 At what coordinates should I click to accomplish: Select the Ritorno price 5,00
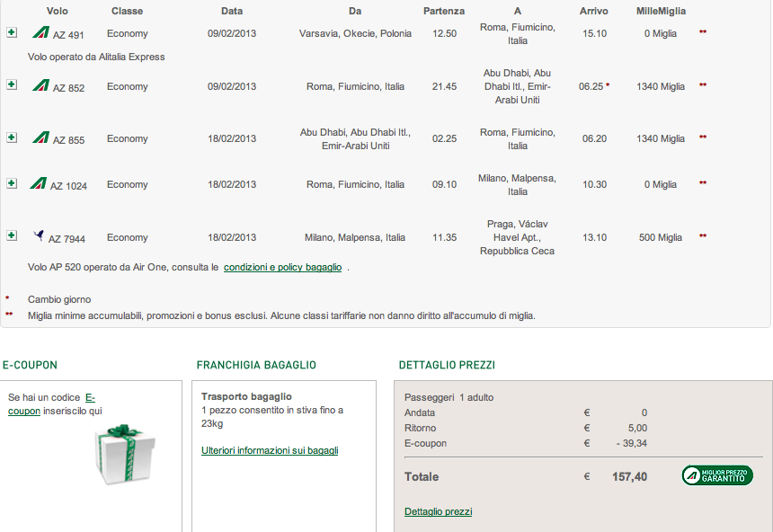637,428
